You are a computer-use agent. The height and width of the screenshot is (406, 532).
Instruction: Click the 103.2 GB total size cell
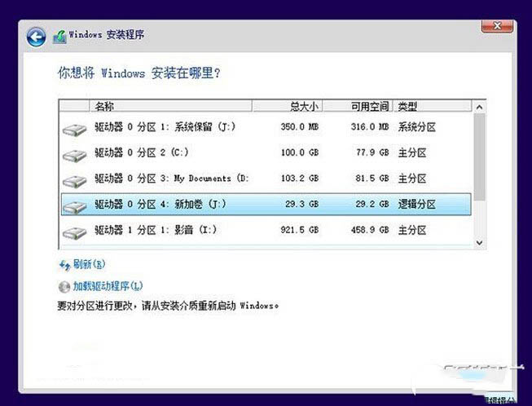(x=300, y=179)
